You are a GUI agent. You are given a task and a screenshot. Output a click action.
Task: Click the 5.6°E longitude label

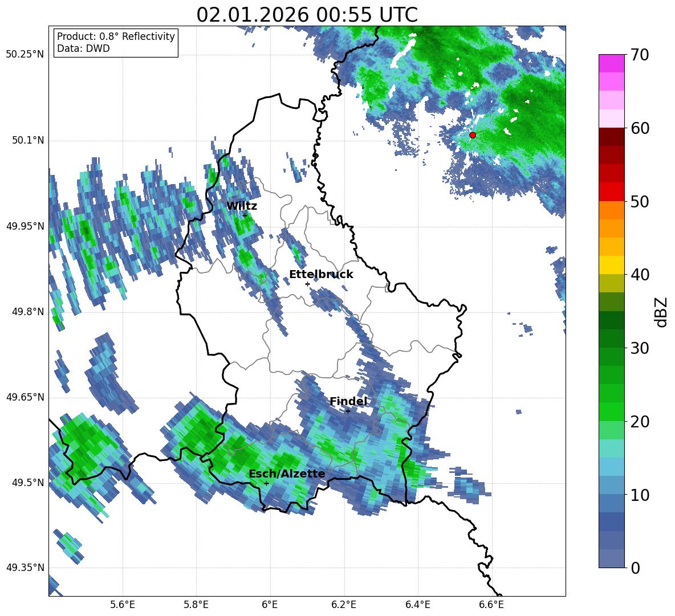click(123, 605)
